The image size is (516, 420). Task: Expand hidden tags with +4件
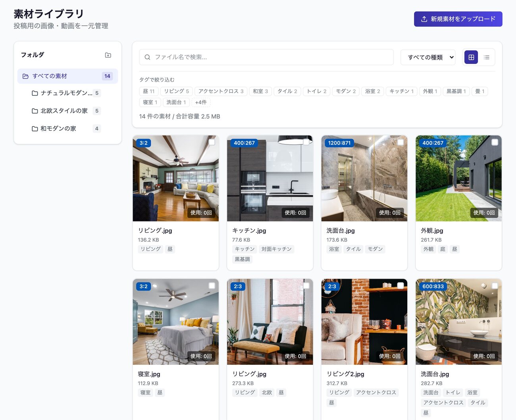[x=201, y=102]
